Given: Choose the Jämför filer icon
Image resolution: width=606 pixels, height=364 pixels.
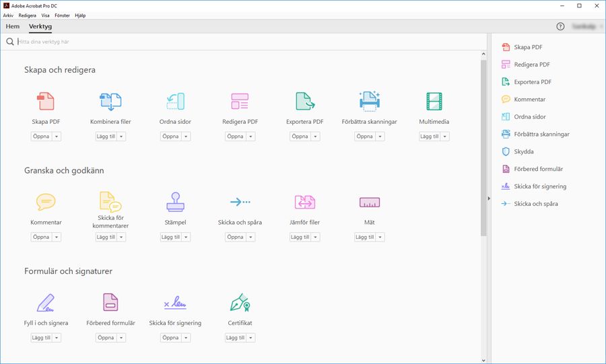Looking at the screenshot, I should pos(305,202).
